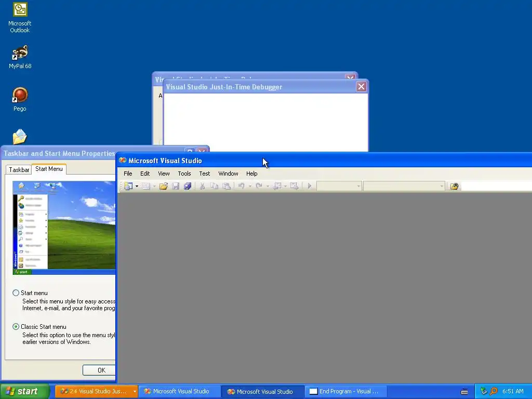Expand the 24 Visual Studio Jus... taskbar group
532x399 pixels.
tap(135, 392)
